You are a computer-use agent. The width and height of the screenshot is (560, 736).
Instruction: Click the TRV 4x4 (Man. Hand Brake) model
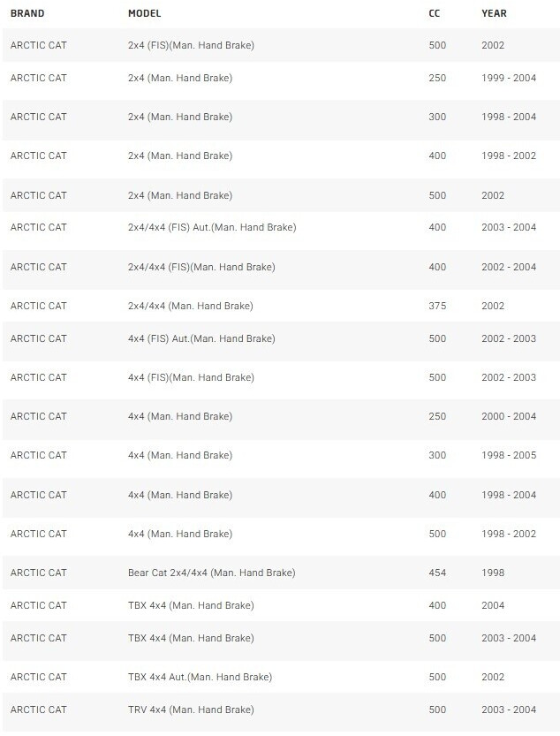[191, 709]
